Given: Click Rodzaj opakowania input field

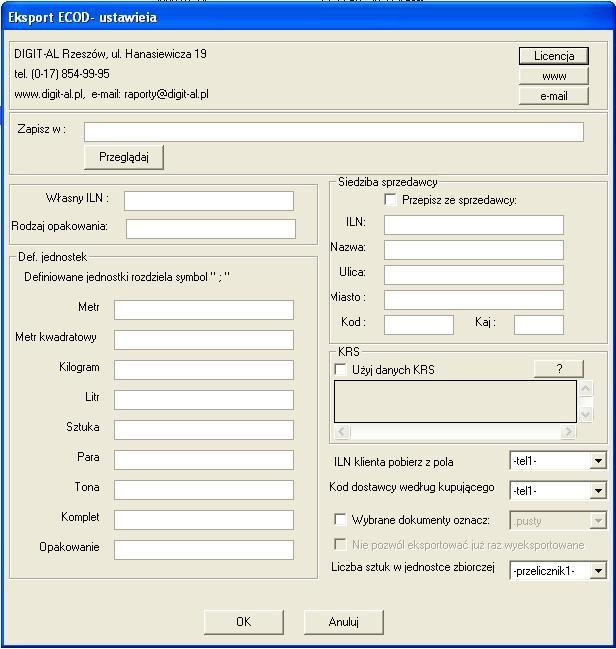Looking at the screenshot, I should pyautogui.click(x=211, y=229).
